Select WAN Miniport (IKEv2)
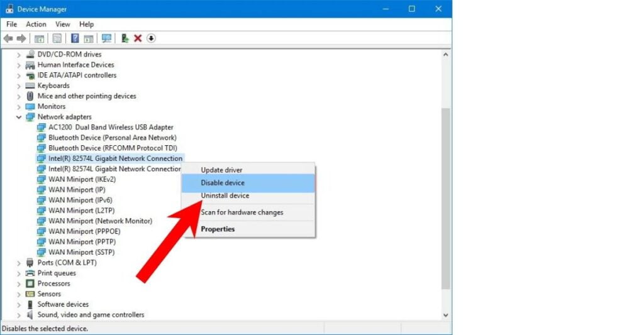Viewport: 644px width, 335px height. point(82,179)
